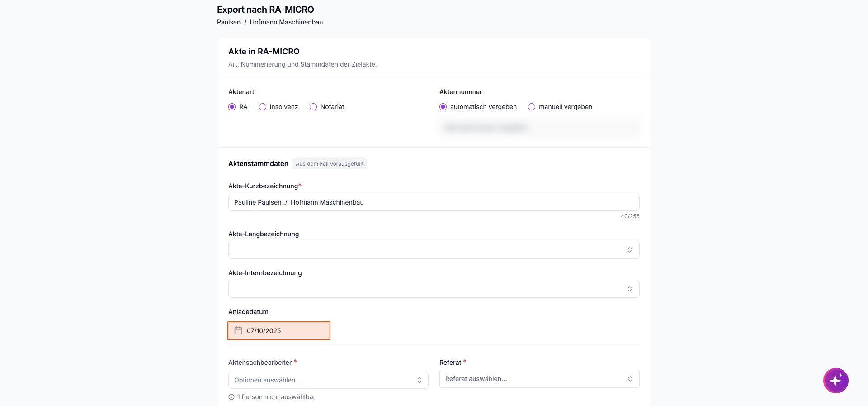Open the purple sparkle AI assistant button
The image size is (868, 406).
coord(835,381)
